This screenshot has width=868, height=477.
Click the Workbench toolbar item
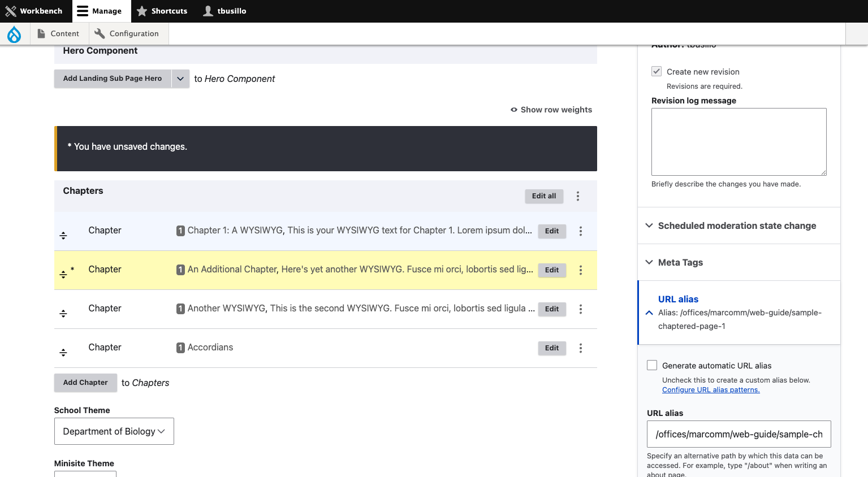click(x=35, y=11)
